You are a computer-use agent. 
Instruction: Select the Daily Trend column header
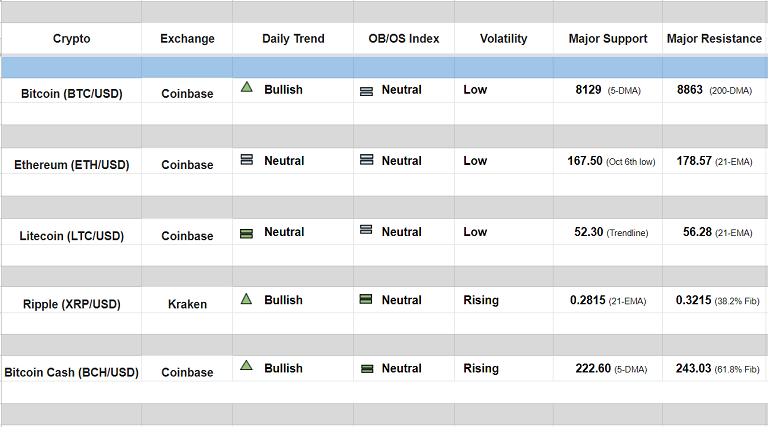(293, 39)
